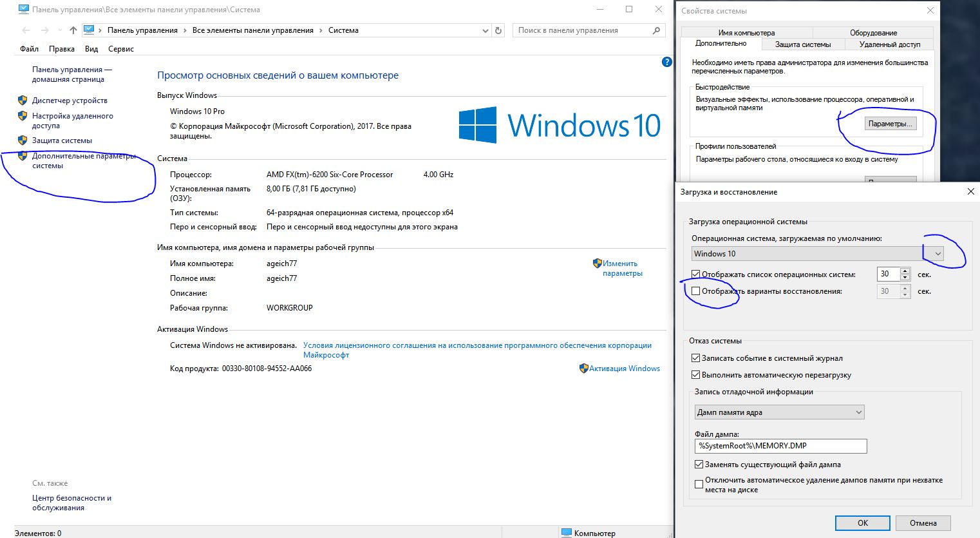Click Параметры button under Быстродействие

pos(890,124)
